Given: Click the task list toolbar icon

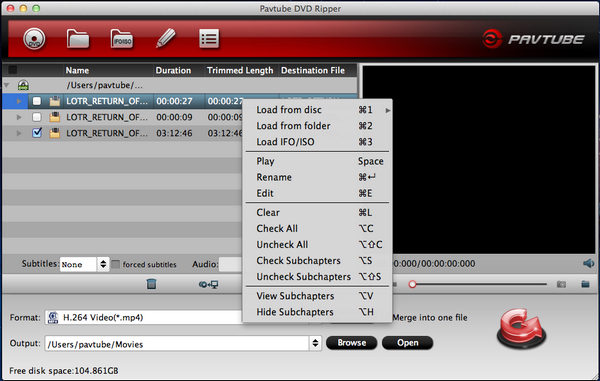Looking at the screenshot, I should pos(209,39).
